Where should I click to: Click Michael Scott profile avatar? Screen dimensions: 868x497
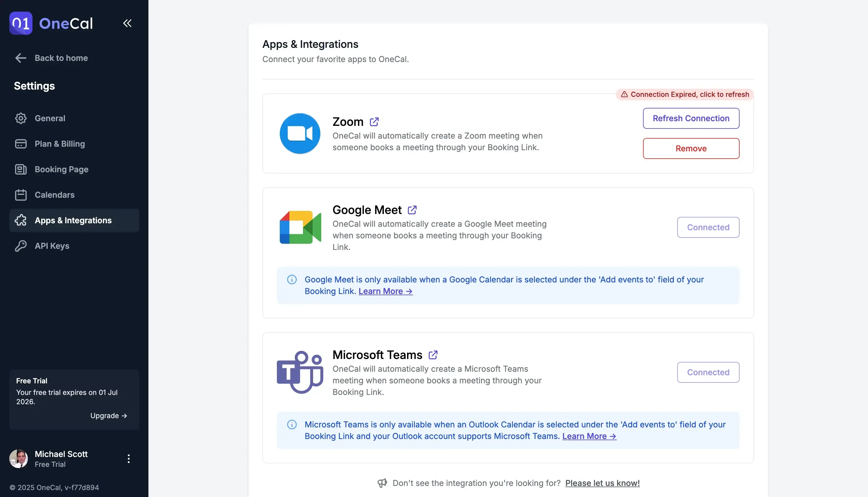click(19, 459)
